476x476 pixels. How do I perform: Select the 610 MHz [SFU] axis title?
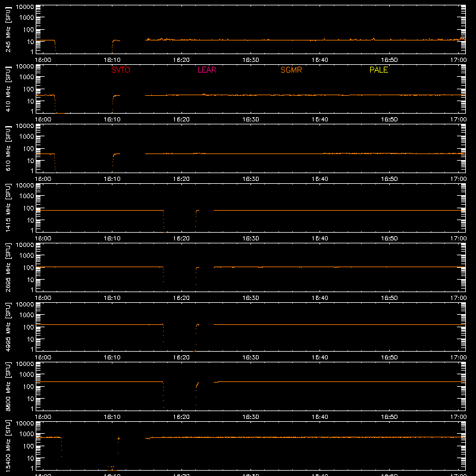pyautogui.click(x=8, y=148)
